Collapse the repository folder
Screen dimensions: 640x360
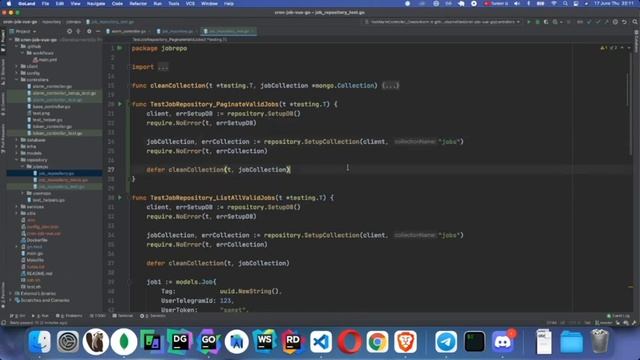pos(18,160)
